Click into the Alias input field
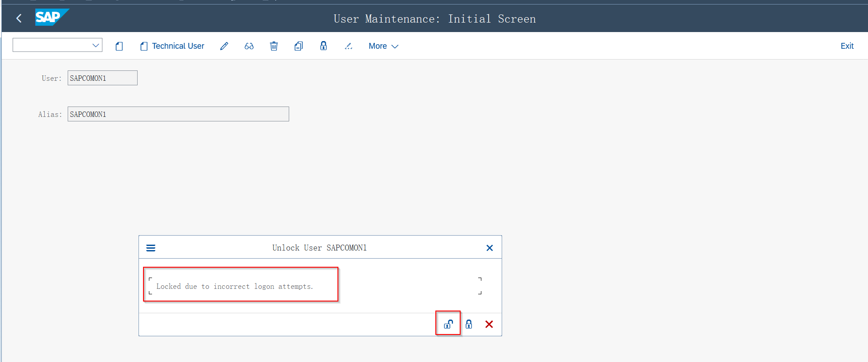 coord(178,114)
